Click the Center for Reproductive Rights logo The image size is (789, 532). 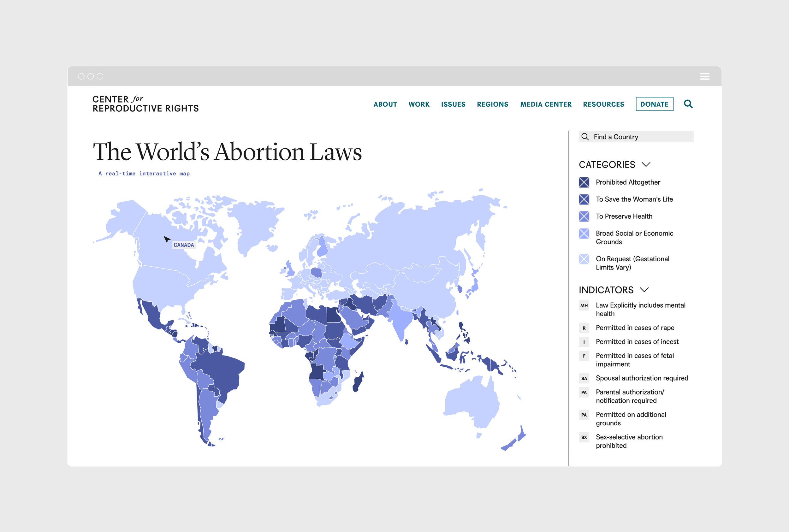point(145,104)
